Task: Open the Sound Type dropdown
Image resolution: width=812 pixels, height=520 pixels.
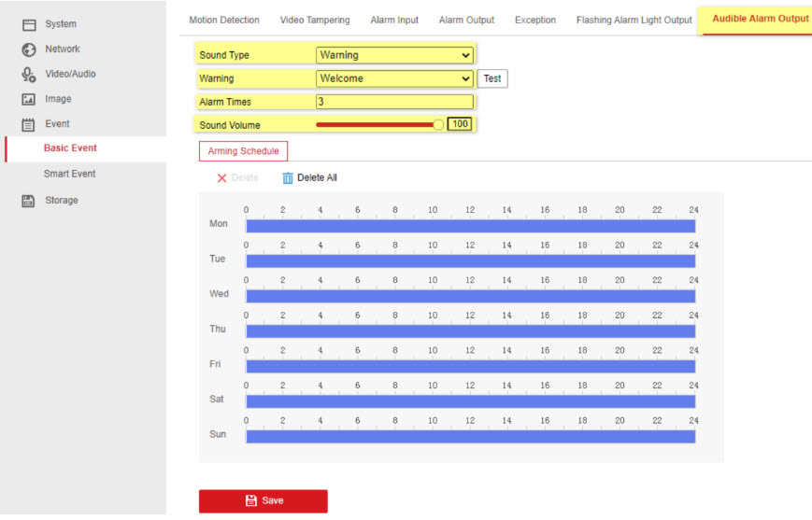Action: 395,55
